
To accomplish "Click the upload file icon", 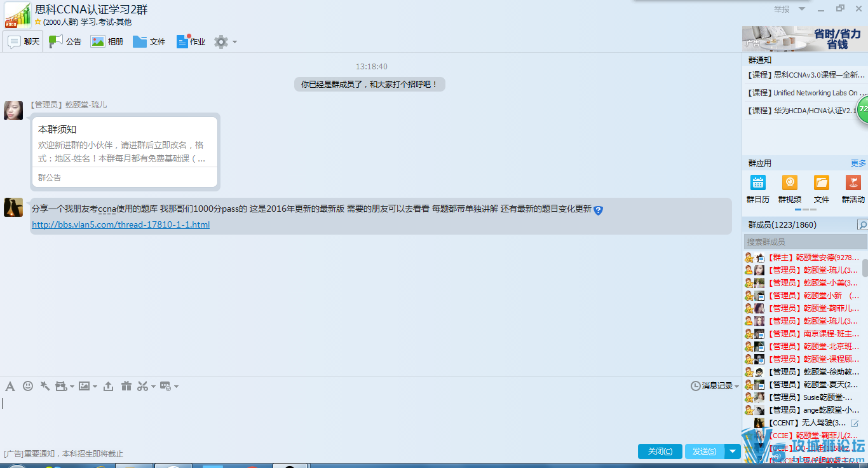I will pyautogui.click(x=109, y=386).
